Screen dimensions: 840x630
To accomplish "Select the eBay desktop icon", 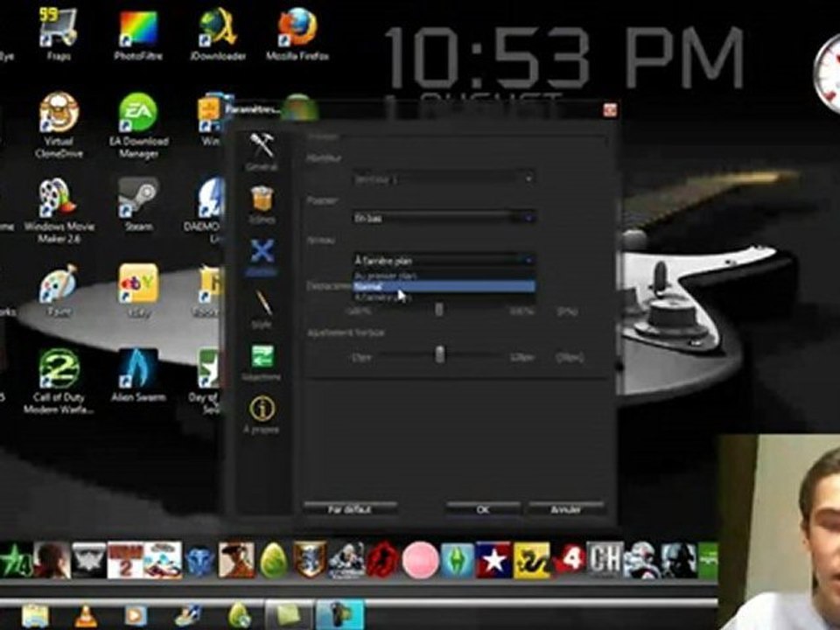I will point(138,290).
